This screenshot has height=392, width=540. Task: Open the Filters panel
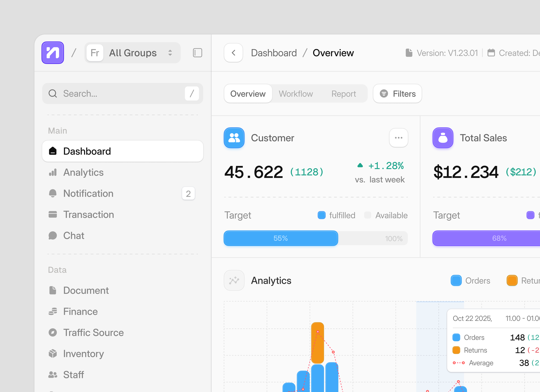[x=397, y=94]
